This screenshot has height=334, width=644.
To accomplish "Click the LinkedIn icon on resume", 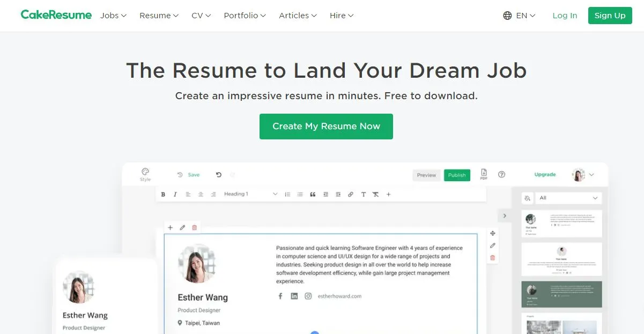I will pyautogui.click(x=294, y=296).
